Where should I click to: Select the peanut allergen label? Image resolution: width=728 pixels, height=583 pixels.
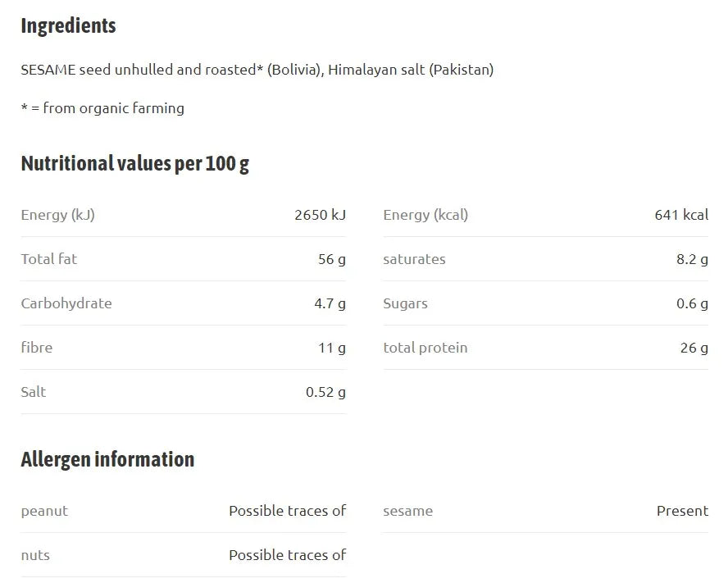tap(44, 512)
